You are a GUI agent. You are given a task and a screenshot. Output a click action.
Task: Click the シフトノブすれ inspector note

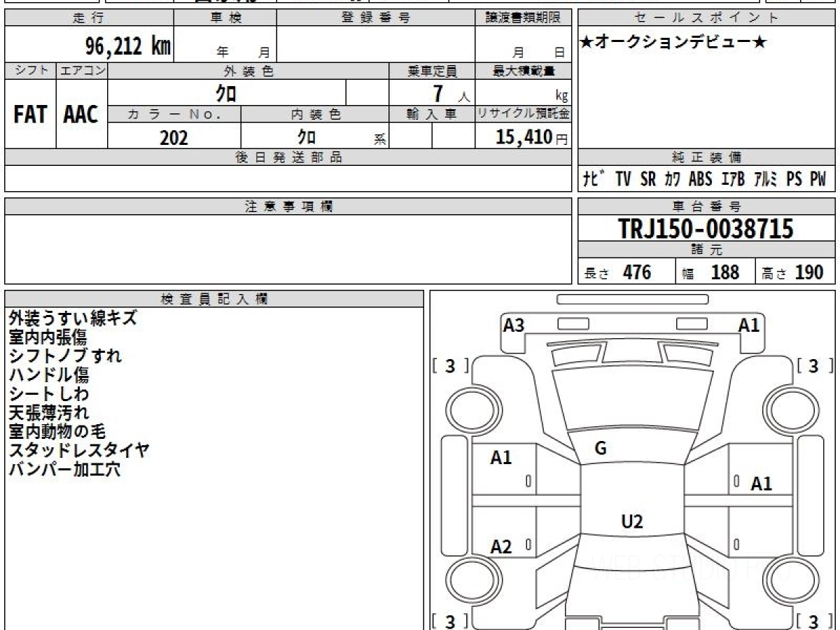65,356
